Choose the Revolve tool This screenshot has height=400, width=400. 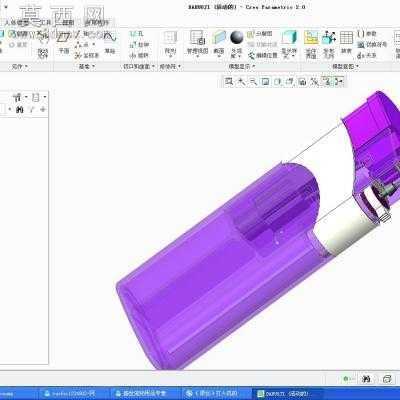point(140,55)
